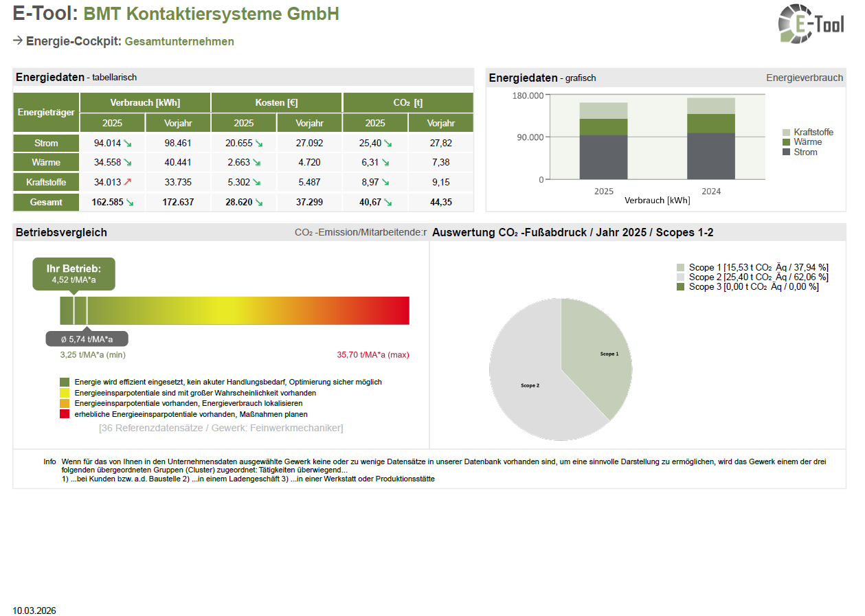
Task: Click the Energieträger table header cell
Action: tap(46, 113)
